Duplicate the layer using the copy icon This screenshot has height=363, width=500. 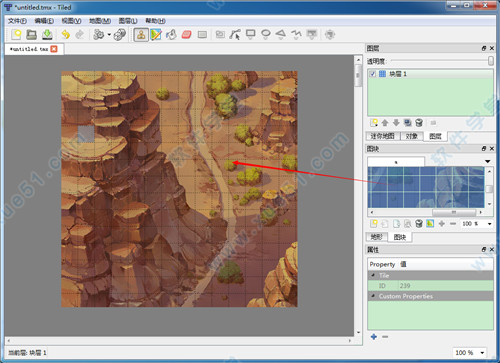tap(407, 123)
